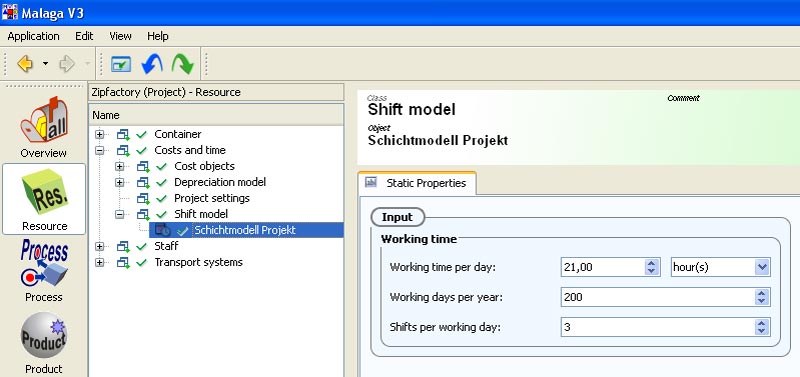Image resolution: width=800 pixels, height=377 pixels.
Task: Open the View menu
Action: tap(120, 36)
